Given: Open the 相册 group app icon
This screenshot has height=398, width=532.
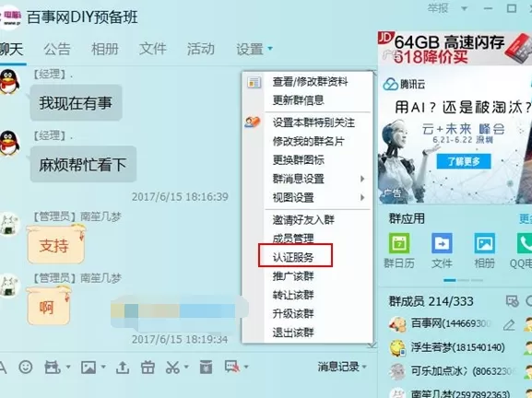Looking at the screenshot, I should click(484, 243).
